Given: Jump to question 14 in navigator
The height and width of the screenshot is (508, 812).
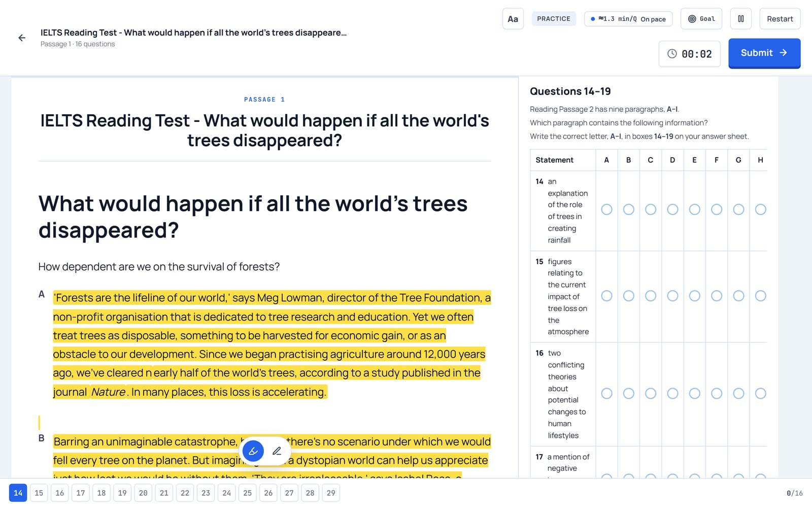Looking at the screenshot, I should pyautogui.click(x=18, y=493).
